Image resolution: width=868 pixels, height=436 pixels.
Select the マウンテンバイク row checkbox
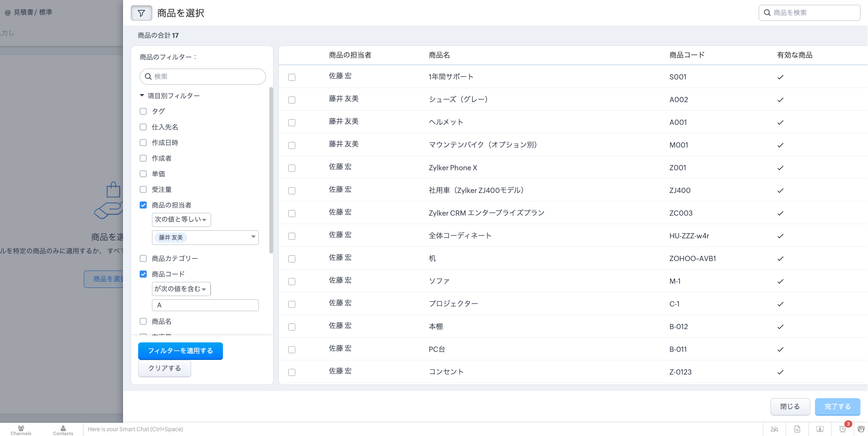(292, 145)
